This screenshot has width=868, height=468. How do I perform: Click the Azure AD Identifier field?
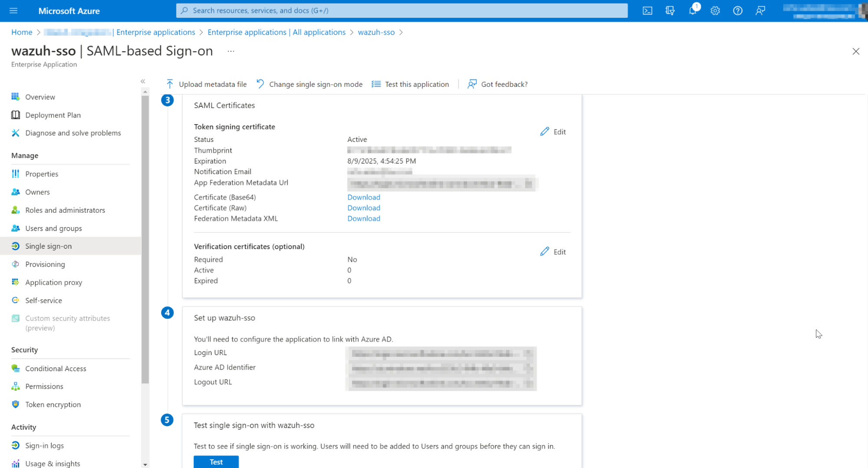[x=442, y=369]
